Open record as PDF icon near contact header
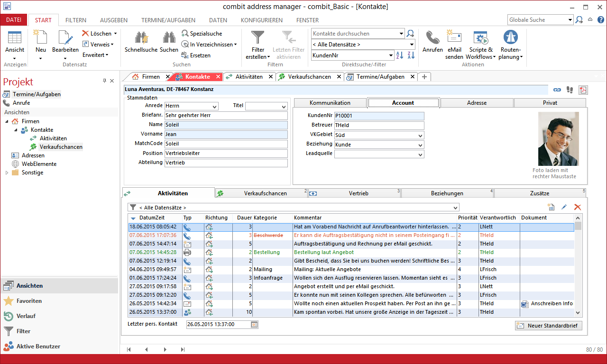The image size is (607, 364). pyautogui.click(x=583, y=90)
